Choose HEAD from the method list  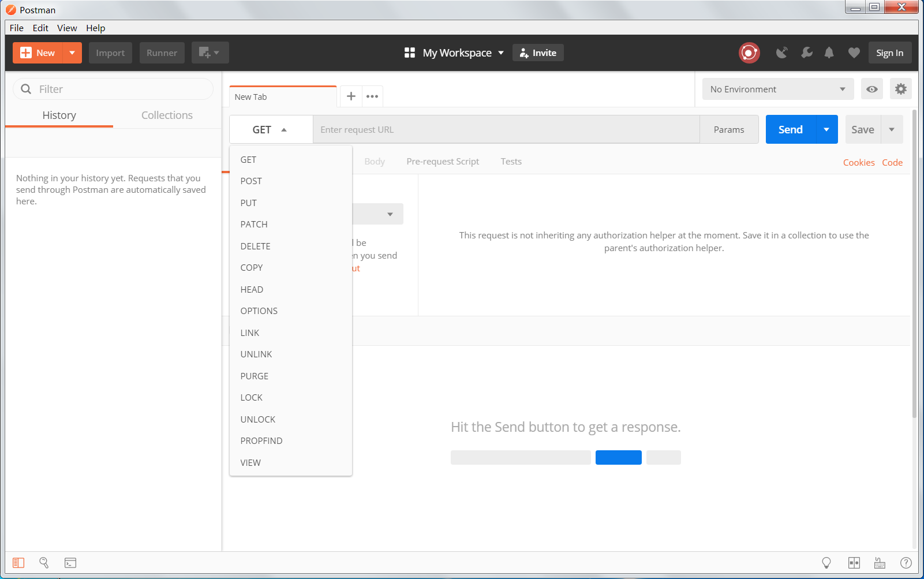[x=291, y=289]
